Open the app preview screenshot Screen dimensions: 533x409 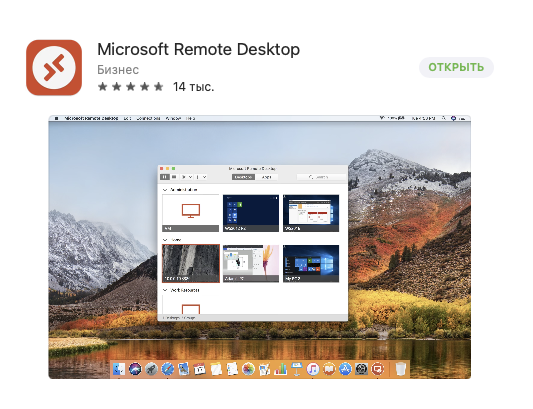point(260,247)
